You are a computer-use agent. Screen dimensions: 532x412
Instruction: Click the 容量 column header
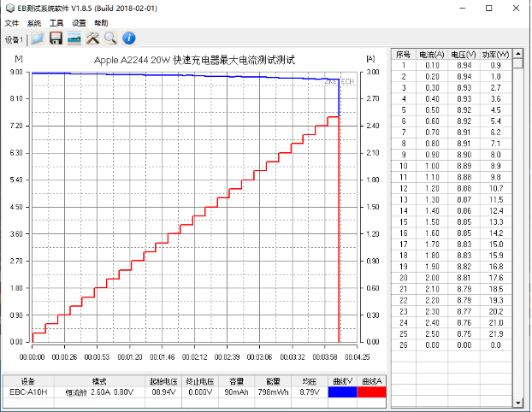pyautogui.click(x=236, y=381)
